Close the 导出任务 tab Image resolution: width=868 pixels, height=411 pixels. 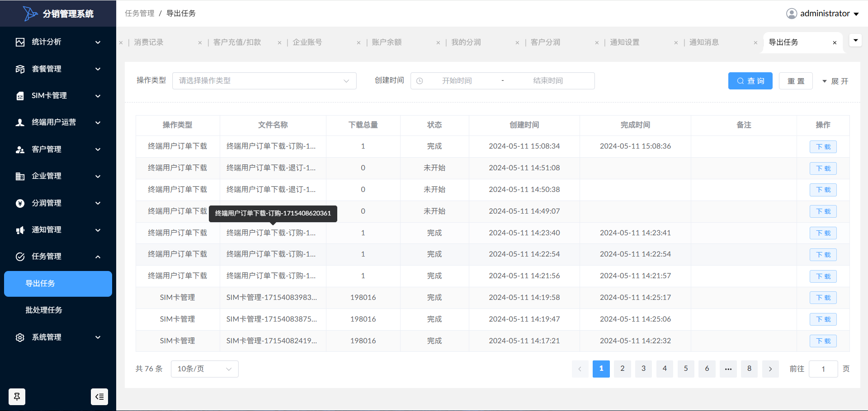pos(835,42)
